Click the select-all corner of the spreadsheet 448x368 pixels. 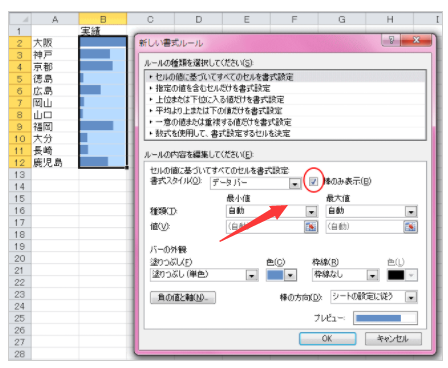(20, 19)
